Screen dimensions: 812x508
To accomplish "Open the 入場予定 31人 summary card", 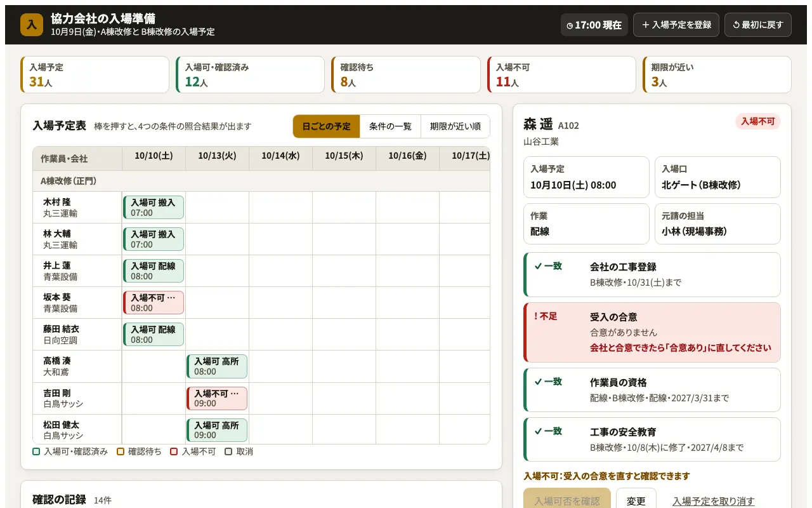I will tap(95, 75).
